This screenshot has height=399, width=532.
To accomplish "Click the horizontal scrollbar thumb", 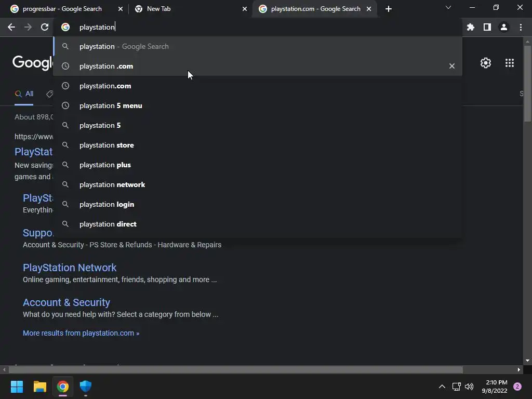I will (x=236, y=369).
